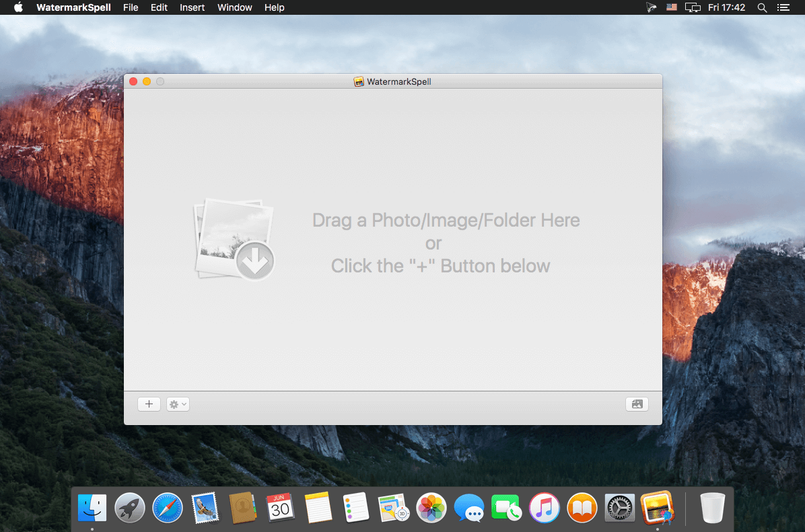Screen dimensions: 805x532
Task: Open iBooks from the Dock
Action: (x=582, y=508)
